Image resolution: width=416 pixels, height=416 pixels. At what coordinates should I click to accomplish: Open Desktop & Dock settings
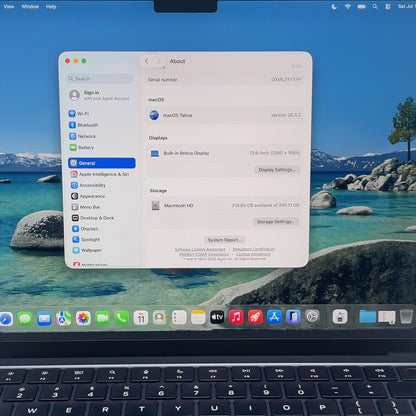pos(93,218)
